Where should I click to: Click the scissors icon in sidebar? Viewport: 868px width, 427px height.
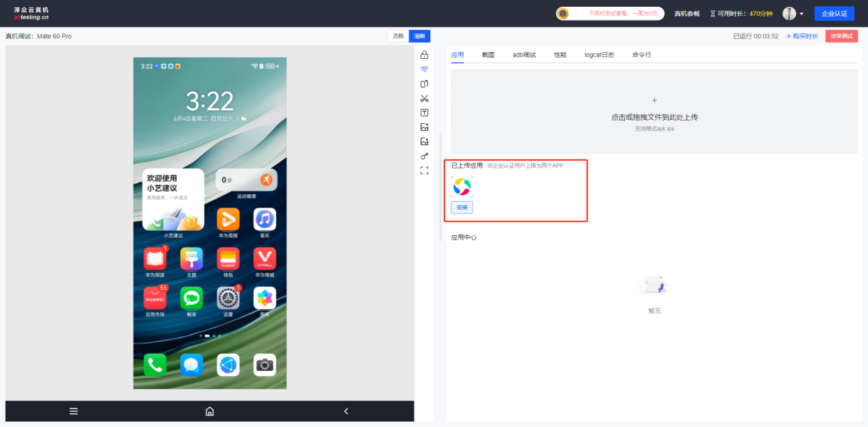(424, 99)
